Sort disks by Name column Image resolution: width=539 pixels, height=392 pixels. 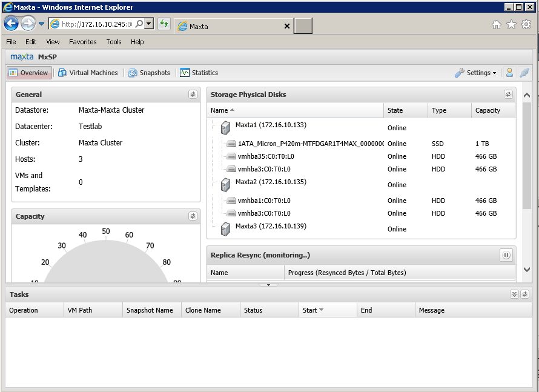click(x=296, y=110)
